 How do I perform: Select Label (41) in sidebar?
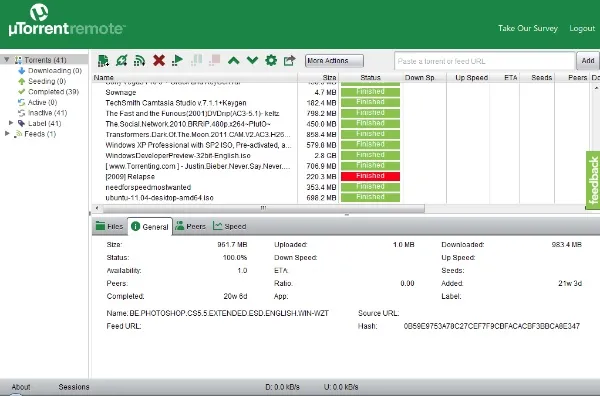pos(44,123)
